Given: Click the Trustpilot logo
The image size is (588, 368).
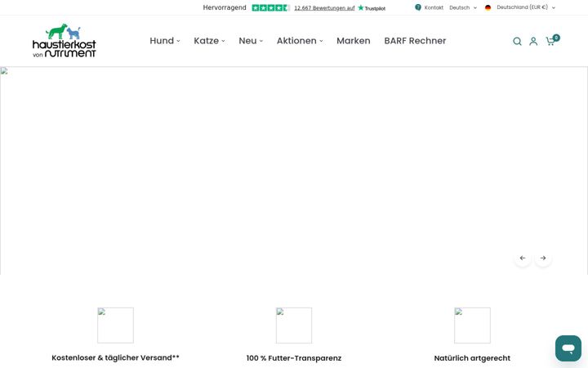Looking at the screenshot, I should (x=372, y=8).
